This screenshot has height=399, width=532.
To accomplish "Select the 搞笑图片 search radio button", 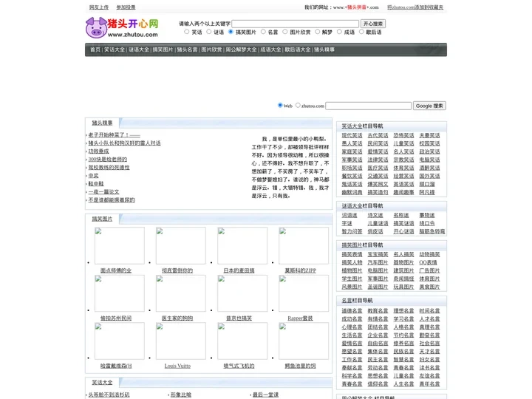I will (231, 32).
